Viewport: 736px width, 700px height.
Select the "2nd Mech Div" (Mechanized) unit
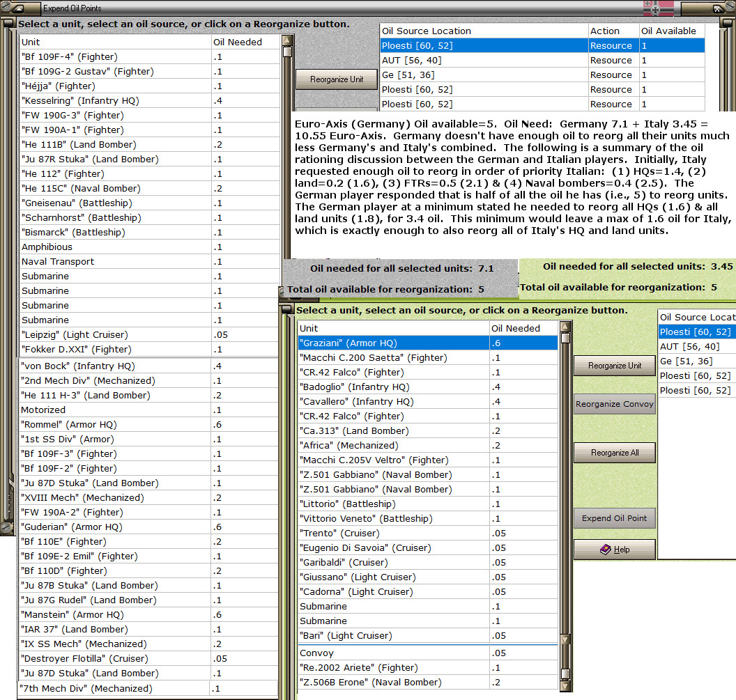point(149,380)
